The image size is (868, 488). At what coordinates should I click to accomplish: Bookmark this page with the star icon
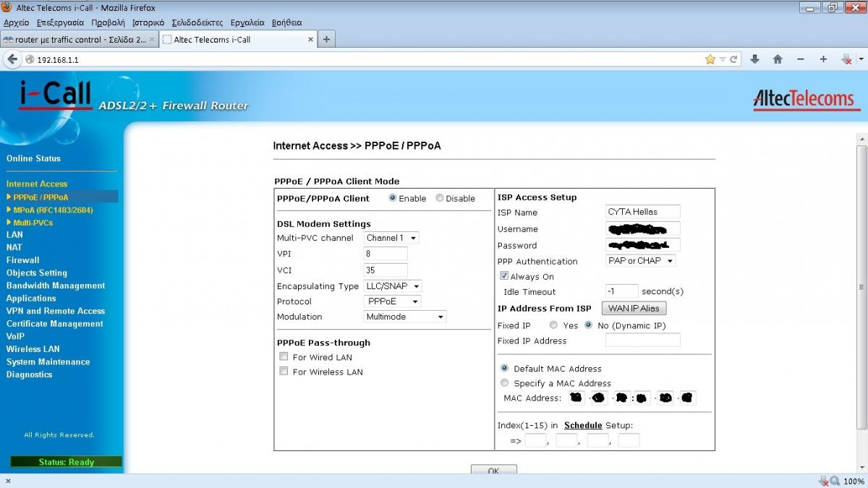tap(710, 59)
